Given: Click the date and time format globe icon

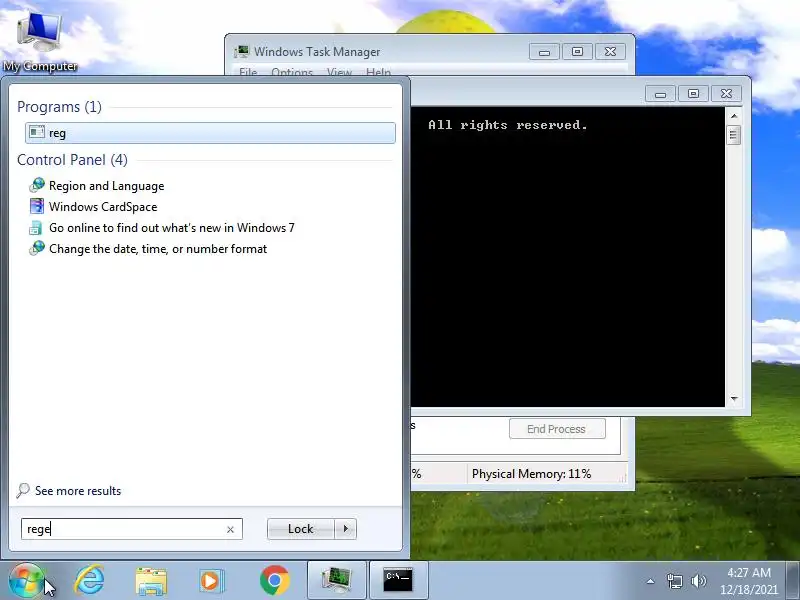Looking at the screenshot, I should coord(37,248).
